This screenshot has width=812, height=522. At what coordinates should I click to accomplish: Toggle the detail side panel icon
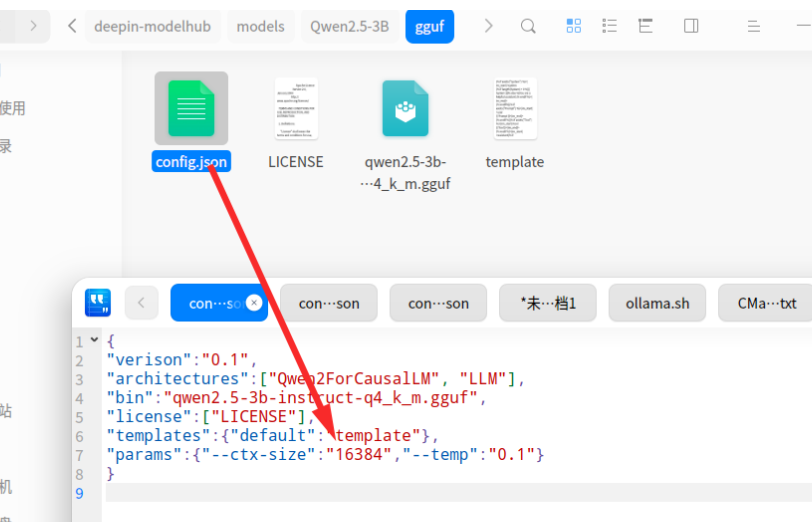click(x=691, y=26)
